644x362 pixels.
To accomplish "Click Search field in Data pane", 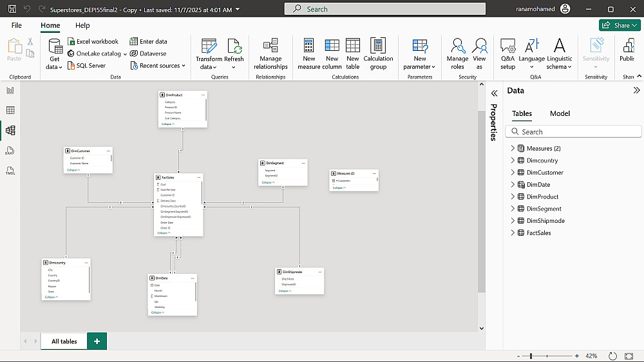I will click(573, 132).
